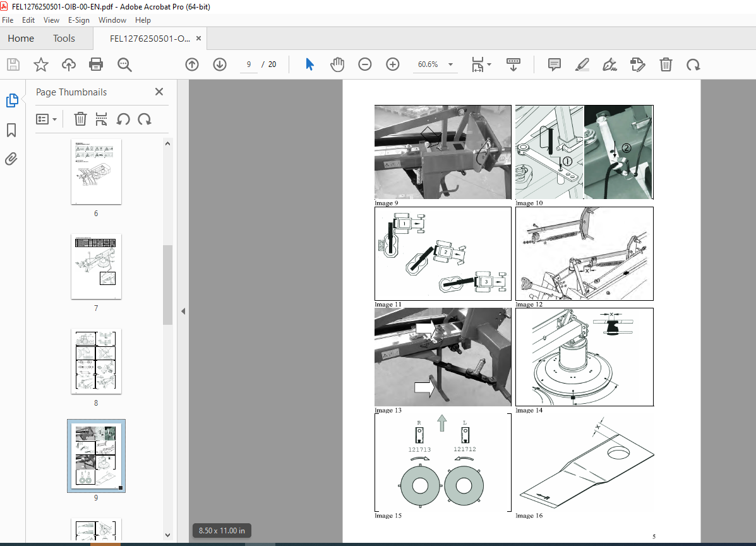This screenshot has height=546, width=756.
Task: Click the thumbnails panel scrollbar thumb
Action: (167, 285)
